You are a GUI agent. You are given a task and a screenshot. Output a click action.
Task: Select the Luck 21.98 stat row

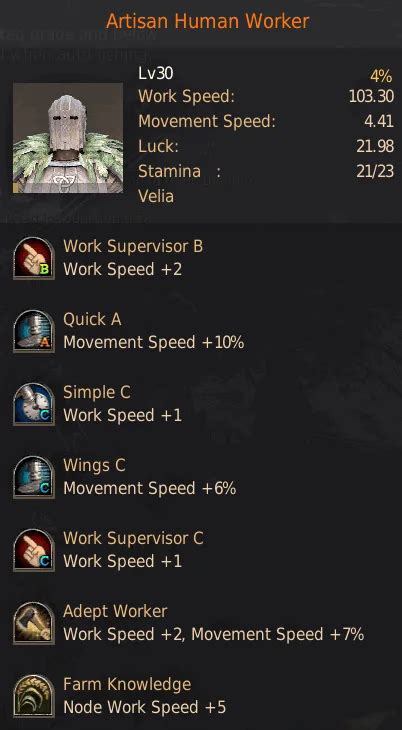point(266,146)
